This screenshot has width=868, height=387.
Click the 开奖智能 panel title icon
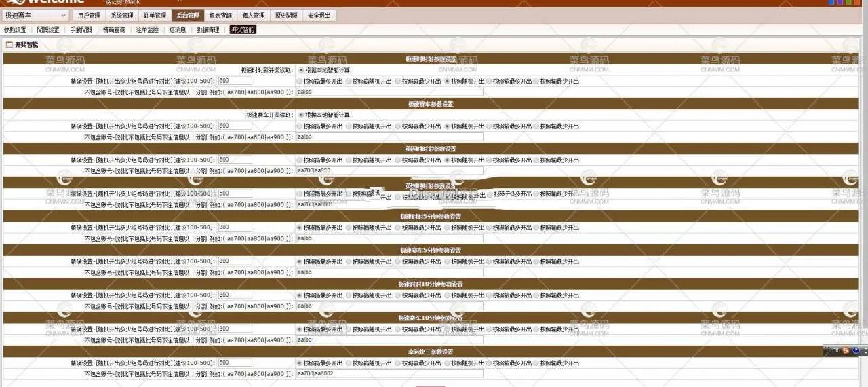click(9, 45)
